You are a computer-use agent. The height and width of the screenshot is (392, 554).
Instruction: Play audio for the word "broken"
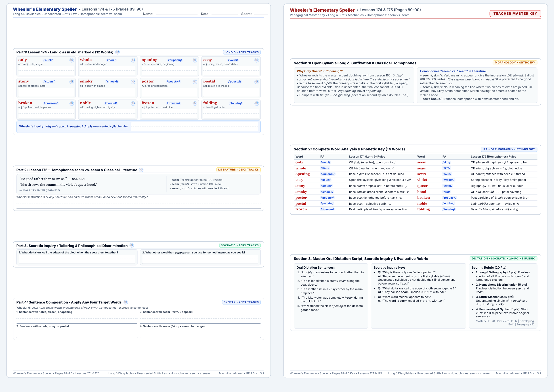[x=72, y=103]
